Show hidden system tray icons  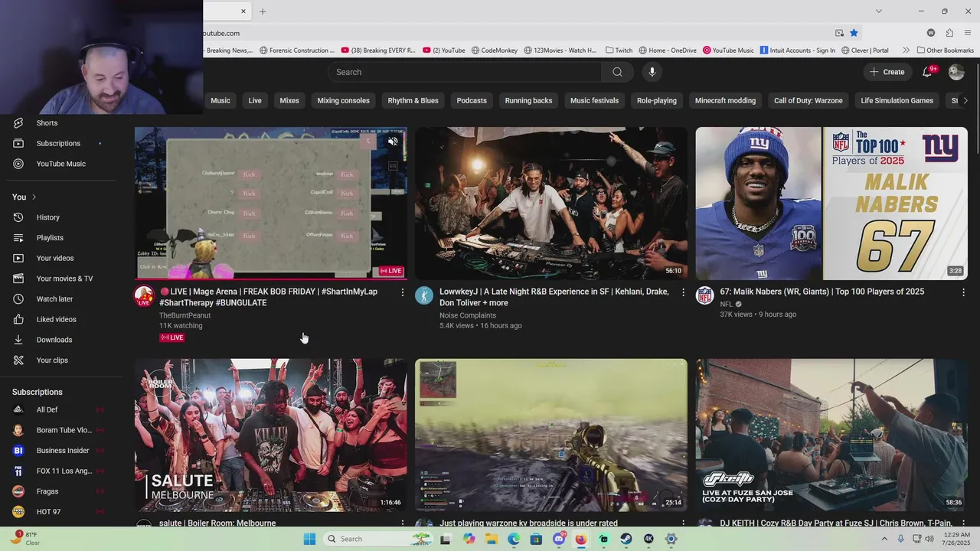(884, 539)
